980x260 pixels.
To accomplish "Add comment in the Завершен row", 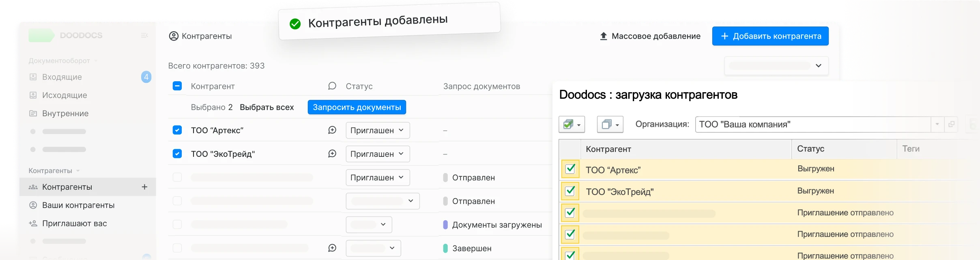I will (x=332, y=248).
